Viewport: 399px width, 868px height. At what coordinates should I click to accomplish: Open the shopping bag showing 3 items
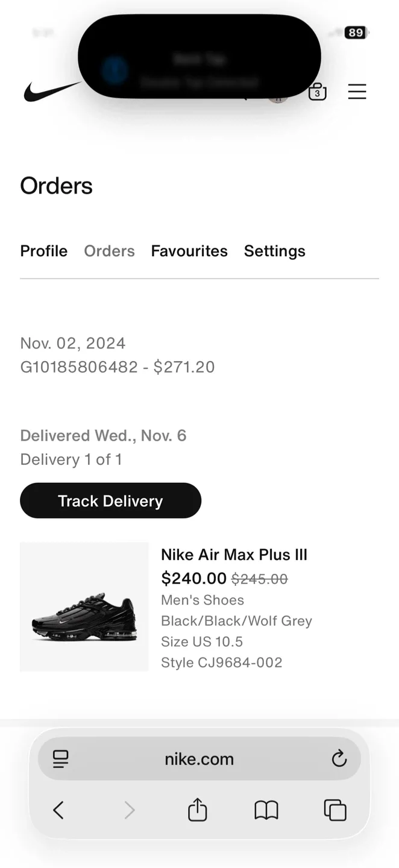click(x=316, y=92)
